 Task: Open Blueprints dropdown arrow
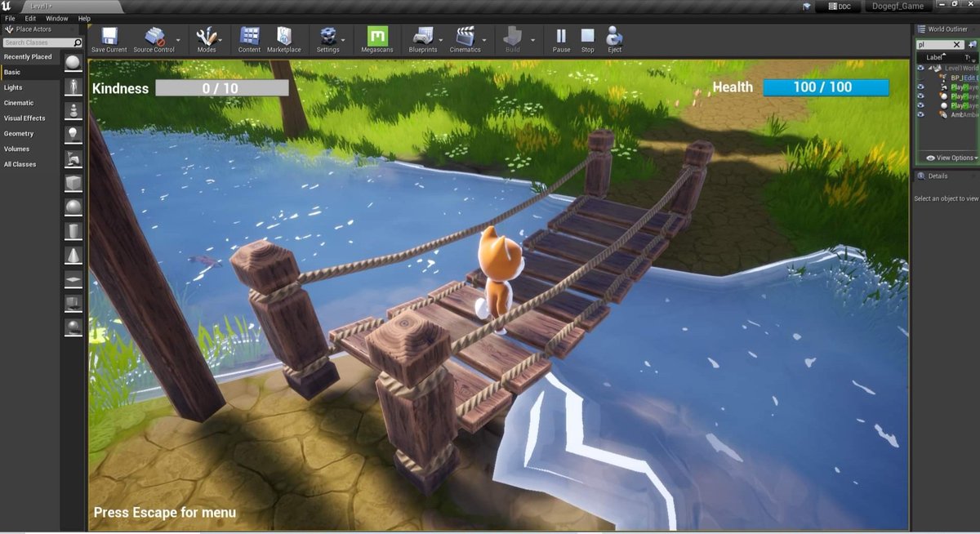point(441,39)
